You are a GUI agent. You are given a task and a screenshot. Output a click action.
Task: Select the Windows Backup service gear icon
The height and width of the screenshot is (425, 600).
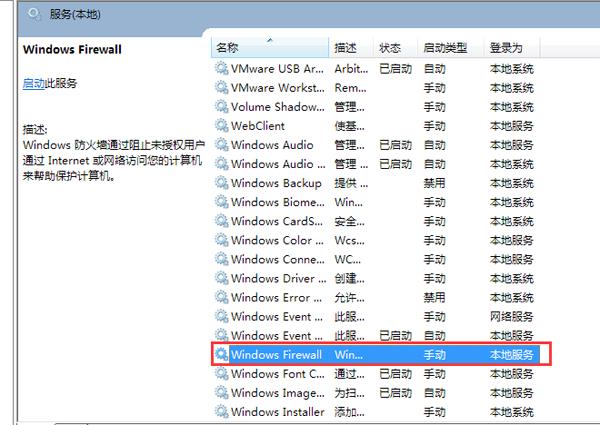[x=221, y=183]
